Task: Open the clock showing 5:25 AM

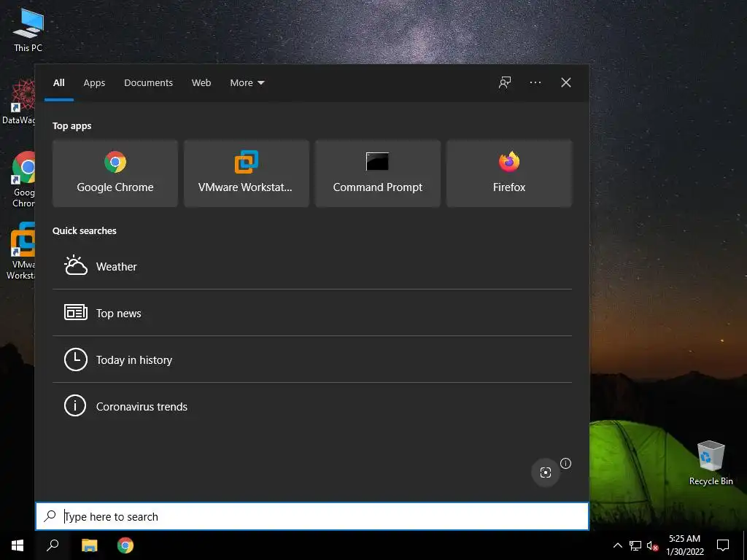Action: pyautogui.click(x=684, y=545)
